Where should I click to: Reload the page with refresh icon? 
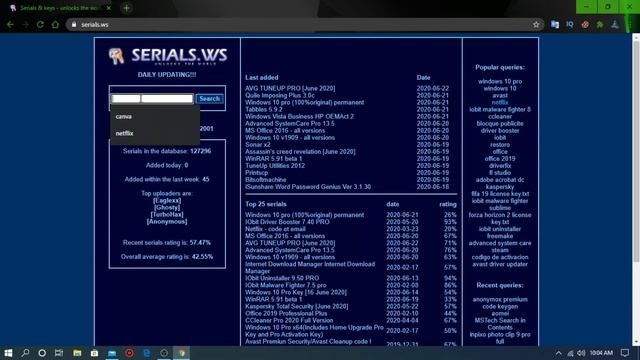(x=40, y=25)
